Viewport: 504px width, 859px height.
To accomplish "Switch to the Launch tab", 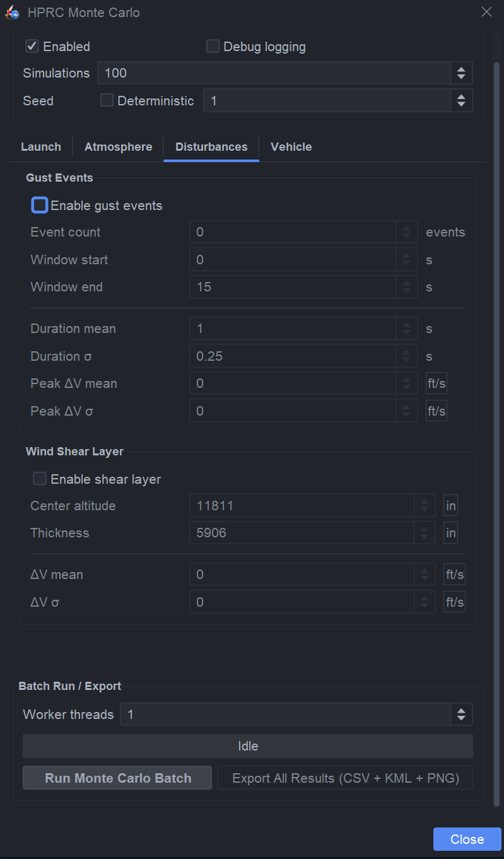I will pos(41,147).
